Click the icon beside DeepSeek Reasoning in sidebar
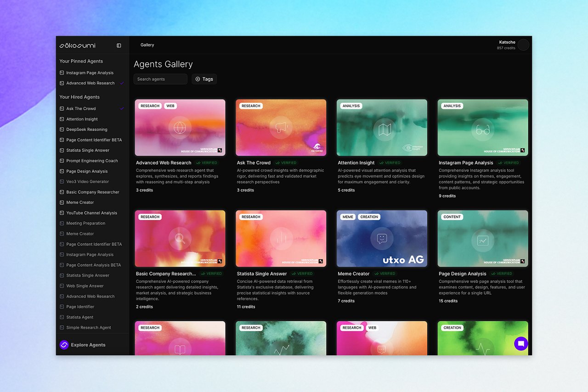This screenshot has width=588, height=392. click(62, 129)
